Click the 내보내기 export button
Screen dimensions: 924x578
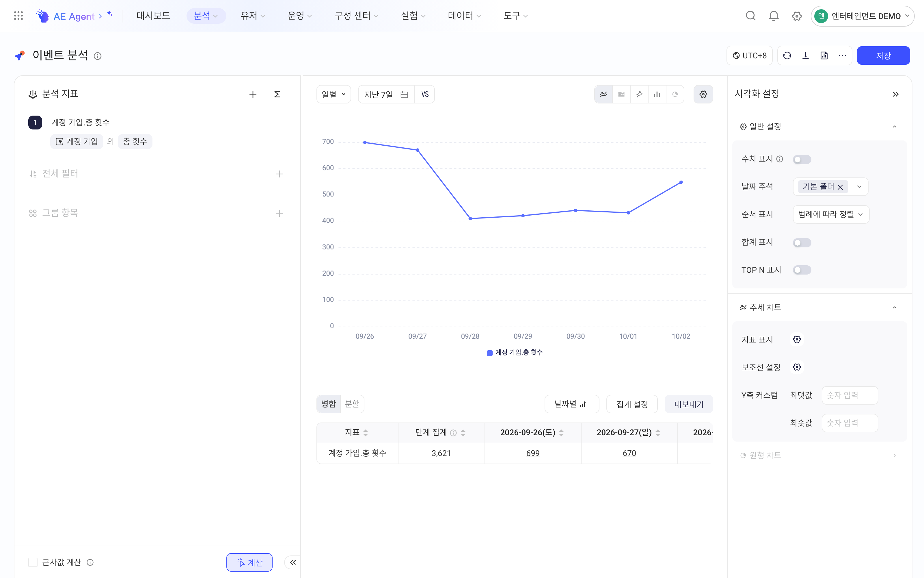click(x=689, y=404)
